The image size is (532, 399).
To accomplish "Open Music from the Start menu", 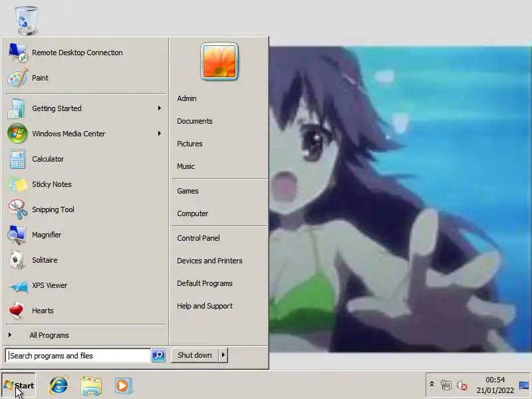I will pyautogui.click(x=186, y=166).
